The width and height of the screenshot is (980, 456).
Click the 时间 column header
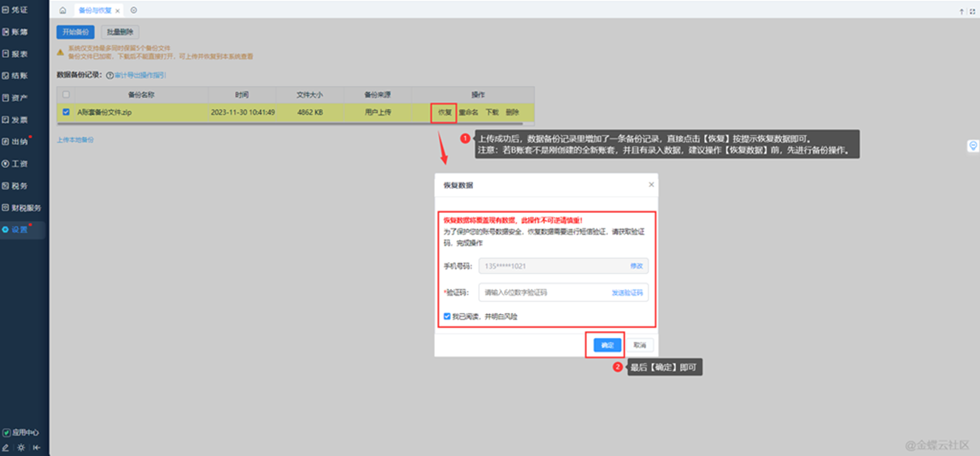(x=242, y=95)
